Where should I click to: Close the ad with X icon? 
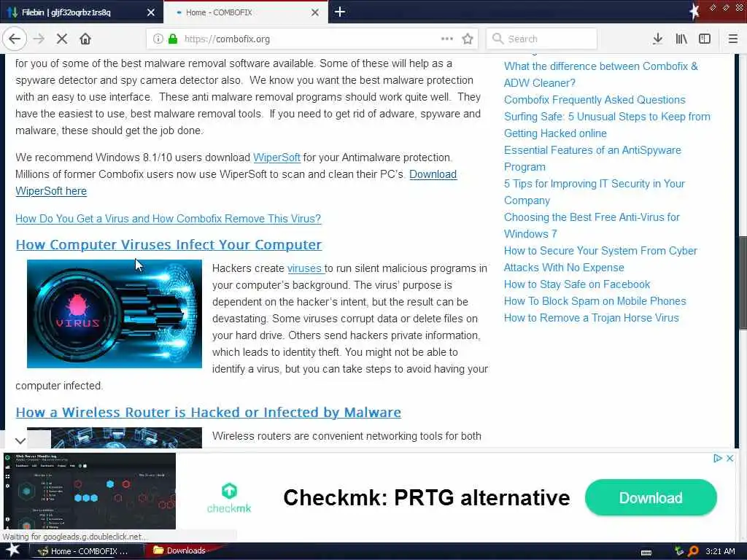coord(729,458)
